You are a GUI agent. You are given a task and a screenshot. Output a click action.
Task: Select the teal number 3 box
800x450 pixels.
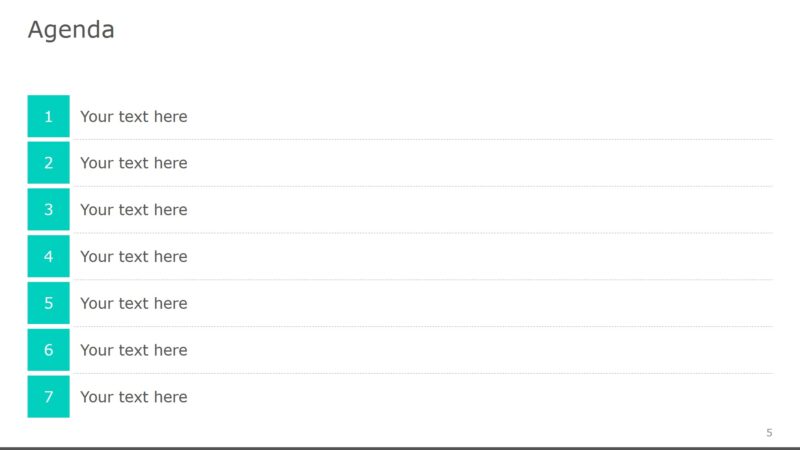click(x=48, y=210)
